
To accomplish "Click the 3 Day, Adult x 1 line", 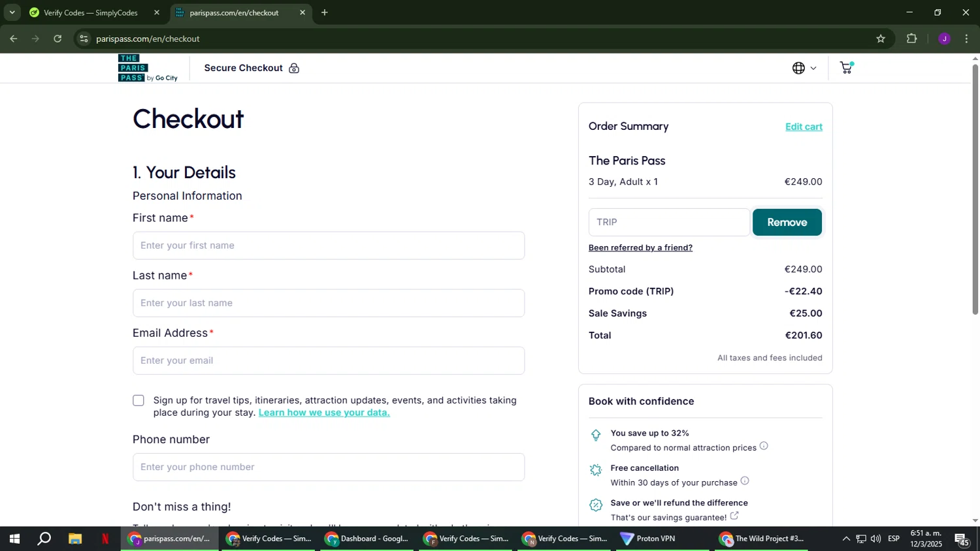I will coord(623,182).
